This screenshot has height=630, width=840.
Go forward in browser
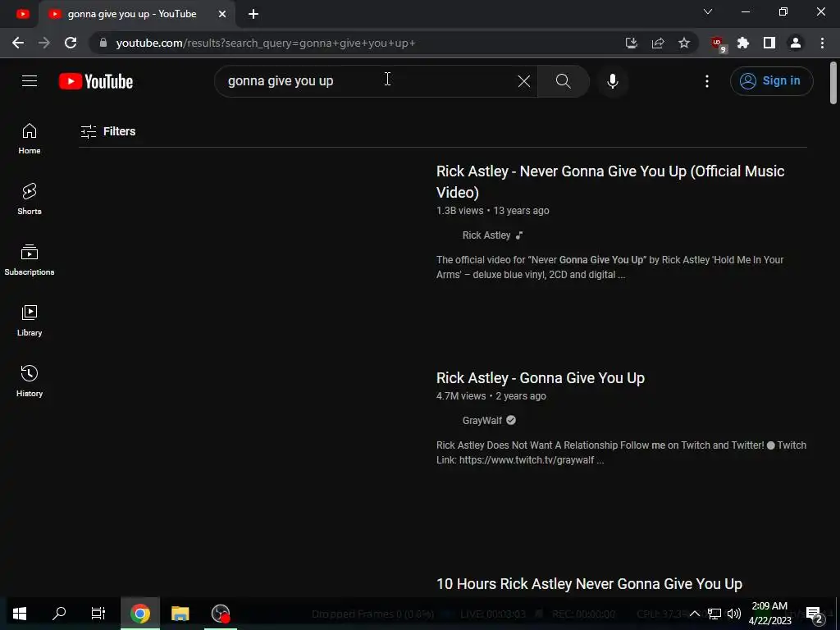[44, 43]
